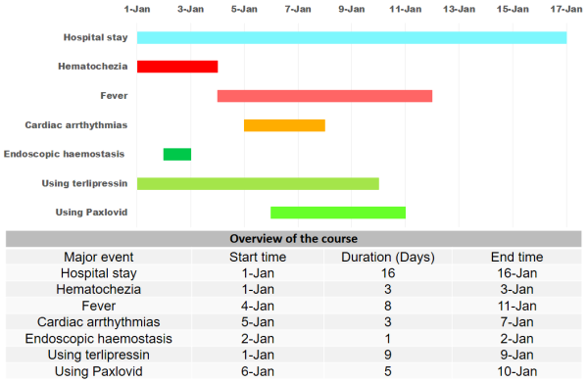Click the 17-Jan axis date label

coord(566,9)
